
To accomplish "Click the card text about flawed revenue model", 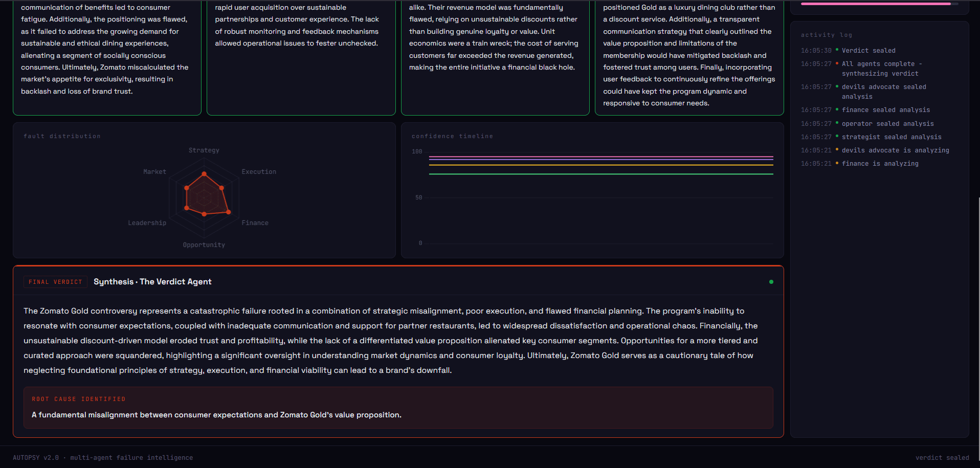I will 494,37.
